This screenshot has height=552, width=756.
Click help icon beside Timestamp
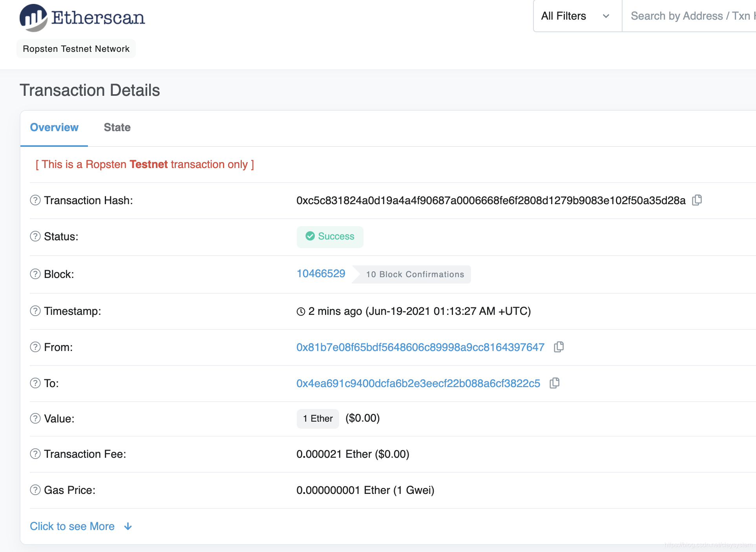pyautogui.click(x=35, y=311)
